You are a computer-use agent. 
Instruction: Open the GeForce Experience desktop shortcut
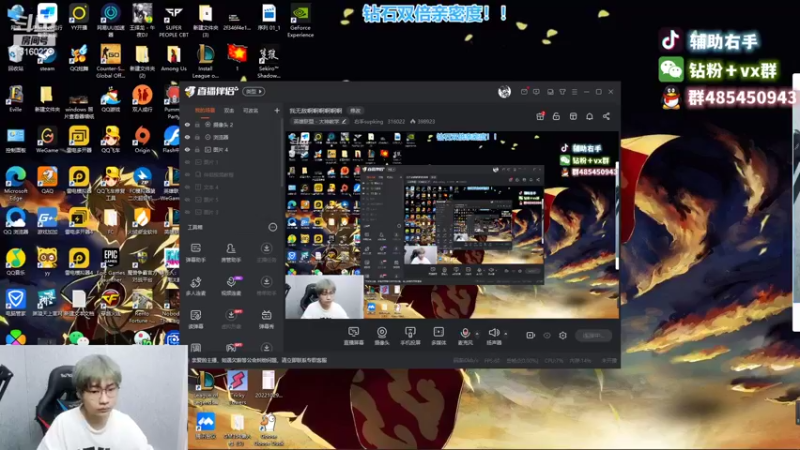tap(301, 21)
